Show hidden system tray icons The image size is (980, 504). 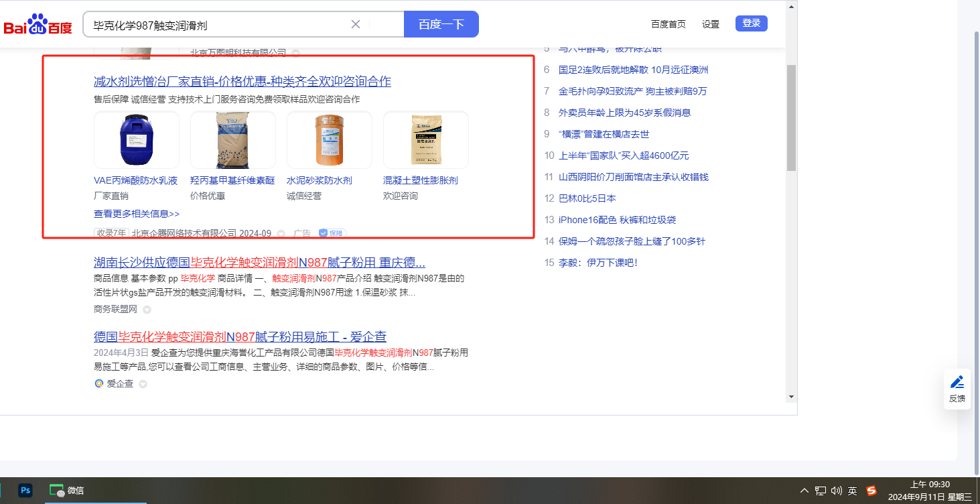tap(804, 491)
